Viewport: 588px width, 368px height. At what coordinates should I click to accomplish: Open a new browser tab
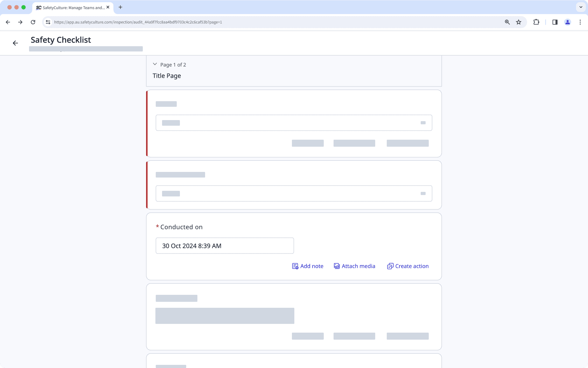tap(120, 7)
